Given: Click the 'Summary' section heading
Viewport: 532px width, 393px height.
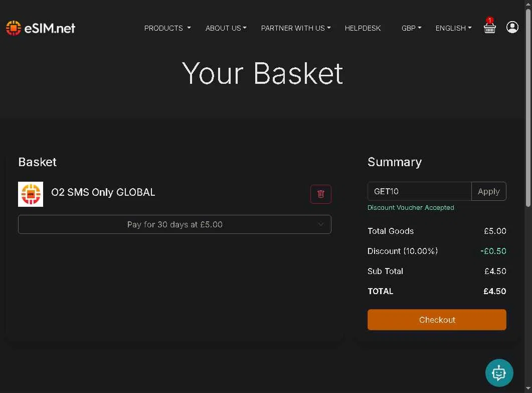Looking at the screenshot, I should (x=395, y=162).
